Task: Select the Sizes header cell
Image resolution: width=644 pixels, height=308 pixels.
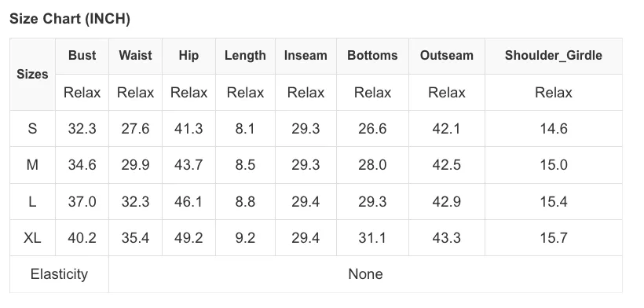Action: tap(32, 75)
